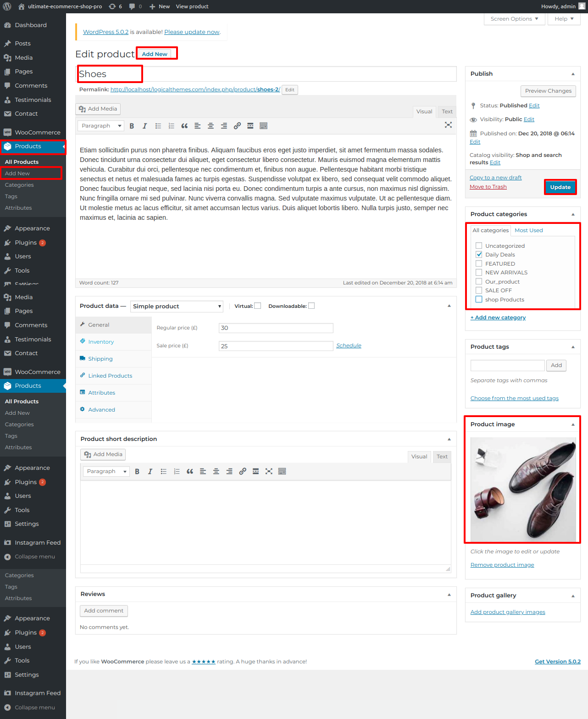Collapse the Product categories box
This screenshot has height=719, width=588.
tap(573, 214)
